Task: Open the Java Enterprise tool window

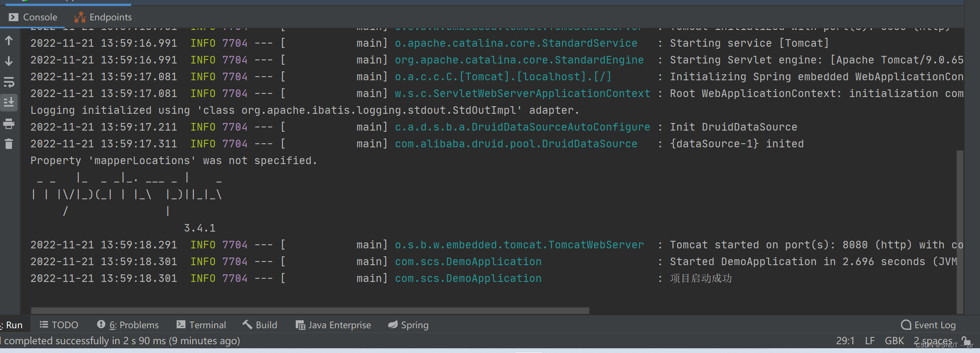Action: [x=333, y=325]
